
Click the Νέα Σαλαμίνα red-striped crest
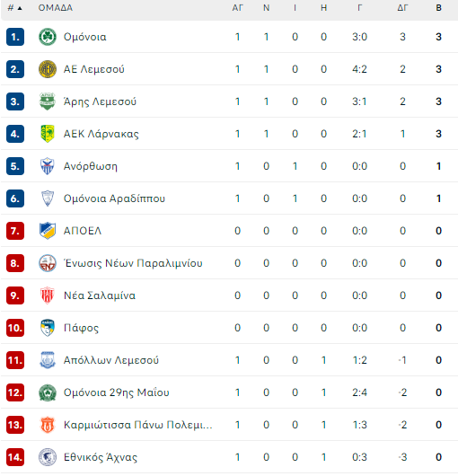tap(48, 295)
